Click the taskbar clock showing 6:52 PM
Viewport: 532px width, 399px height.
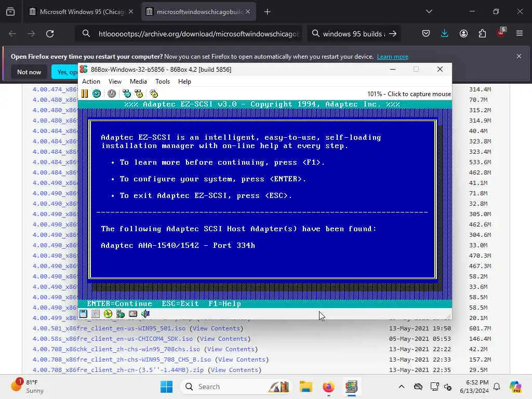coord(474,387)
